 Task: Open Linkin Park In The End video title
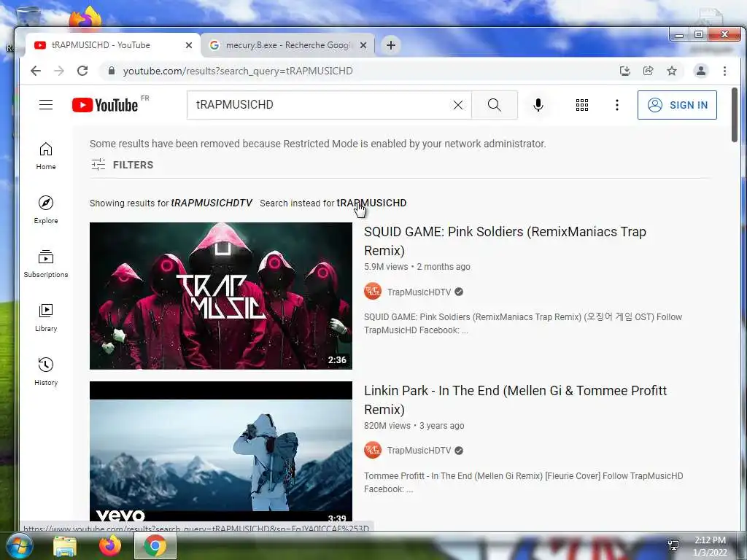tap(516, 400)
